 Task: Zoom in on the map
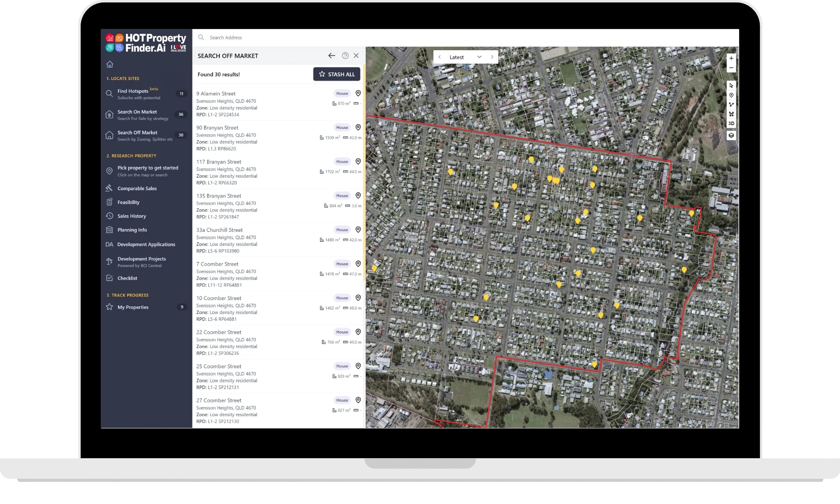(731, 58)
